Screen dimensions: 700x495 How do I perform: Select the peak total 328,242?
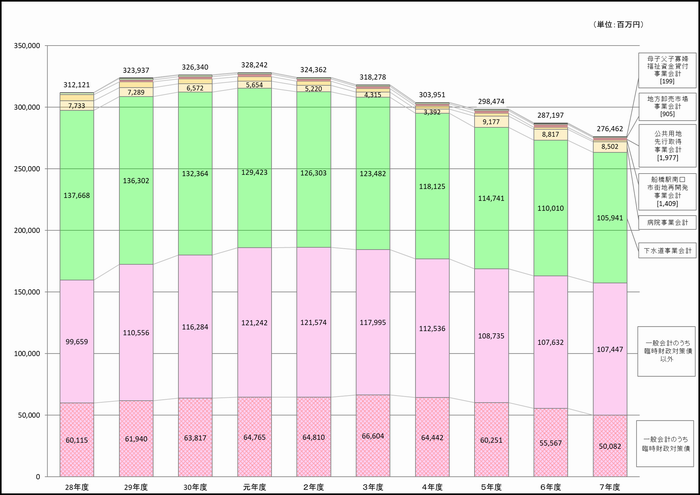pyautogui.click(x=254, y=65)
